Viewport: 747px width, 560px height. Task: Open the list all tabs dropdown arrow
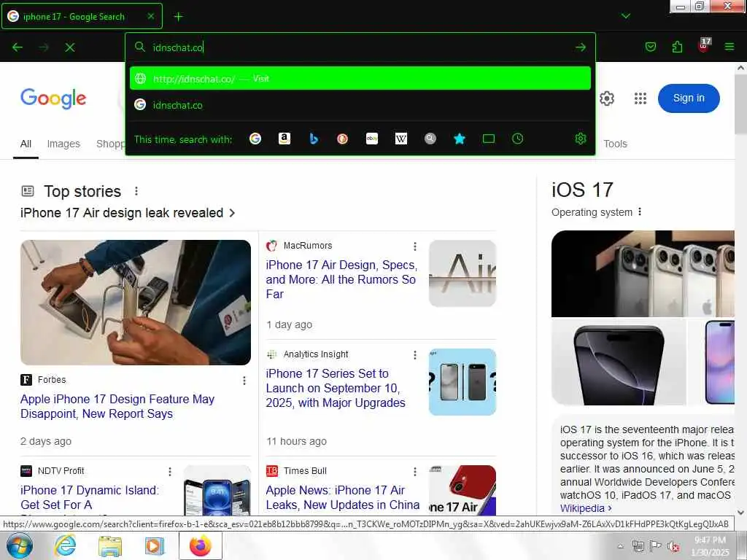626,16
